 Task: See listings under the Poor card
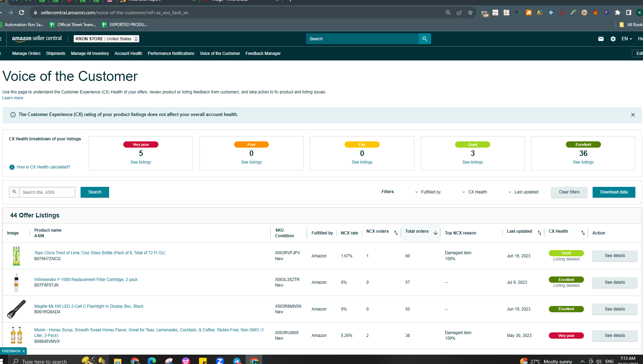[252, 162]
